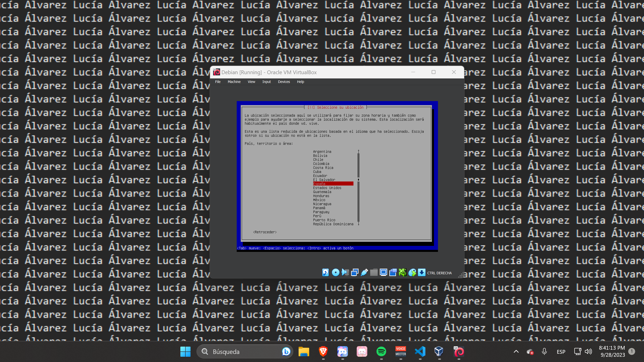This screenshot has width=644, height=362.
Task: Click the green turtle CPU execution icon
Action: click(403, 273)
